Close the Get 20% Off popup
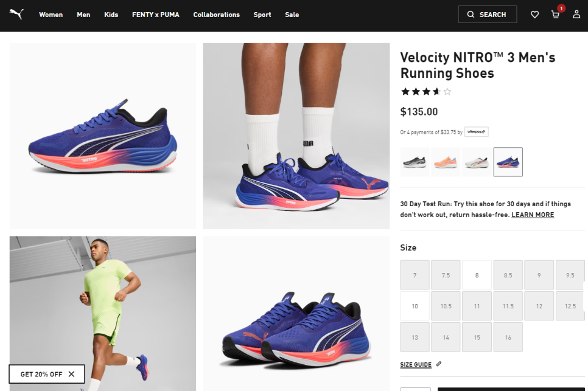Image resolution: width=588 pixels, height=391 pixels. point(71,374)
